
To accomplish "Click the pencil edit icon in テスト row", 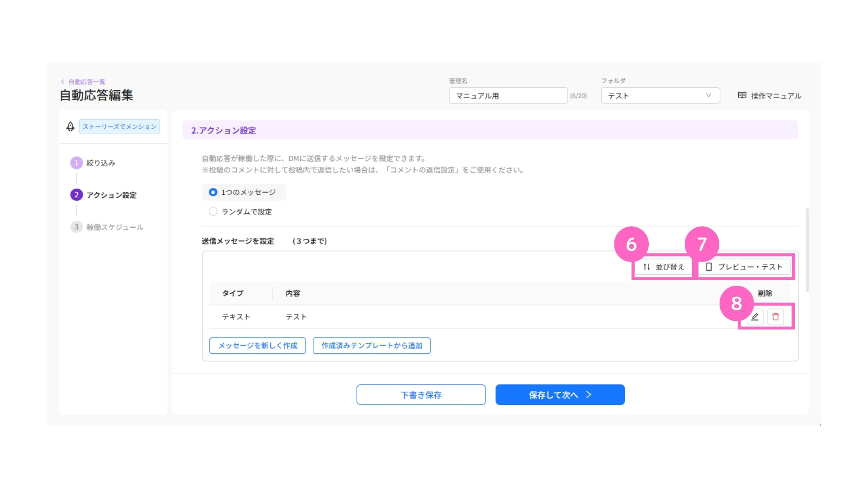I will [755, 317].
